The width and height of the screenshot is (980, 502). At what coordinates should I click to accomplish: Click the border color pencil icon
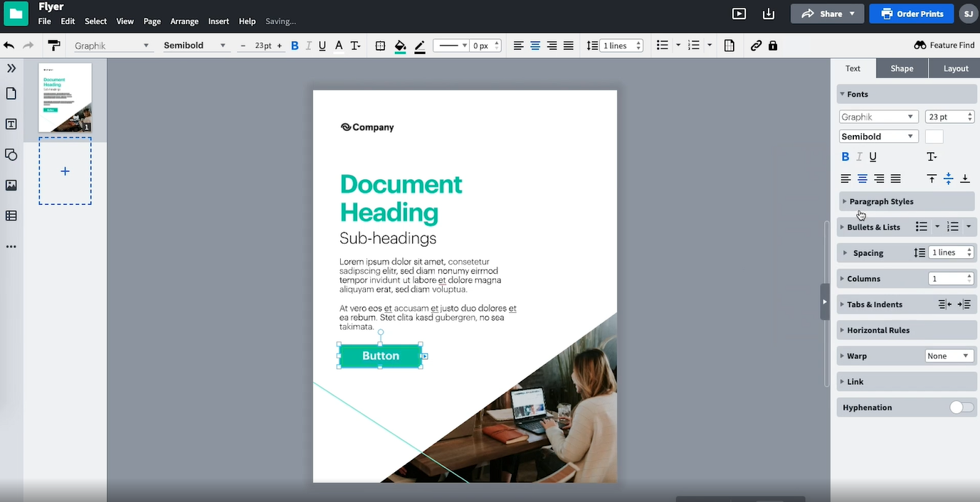(419, 45)
